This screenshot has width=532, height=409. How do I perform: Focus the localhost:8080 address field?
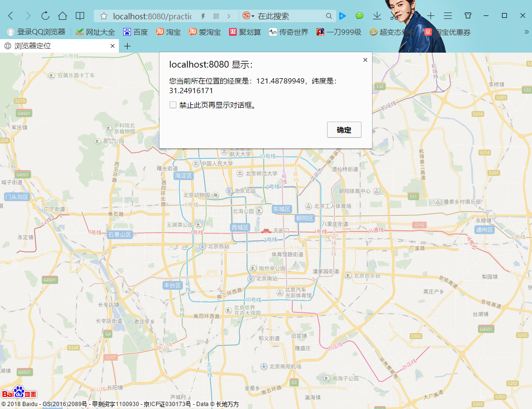coord(152,16)
